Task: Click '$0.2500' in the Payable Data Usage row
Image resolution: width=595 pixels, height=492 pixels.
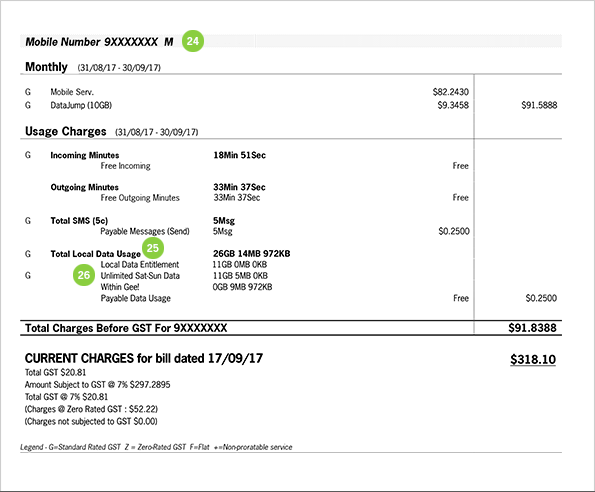Action: [541, 299]
